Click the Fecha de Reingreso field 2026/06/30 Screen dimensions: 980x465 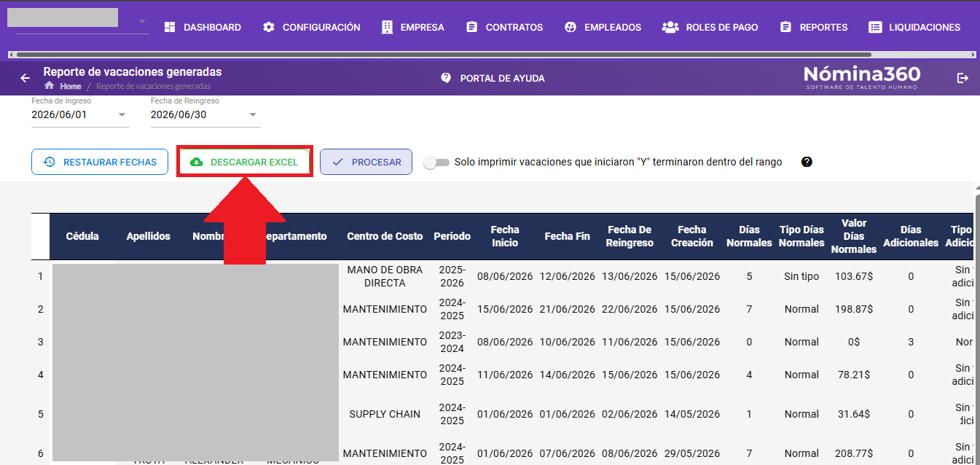click(x=205, y=114)
